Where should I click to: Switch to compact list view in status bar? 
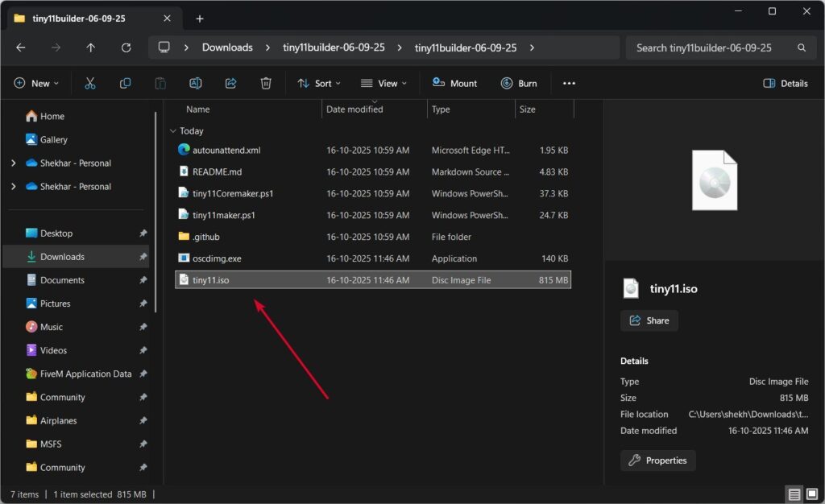pos(794,494)
